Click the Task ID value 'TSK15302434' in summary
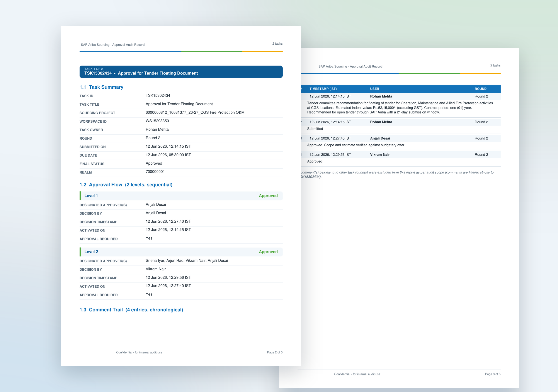Image resolution: width=558 pixels, height=392 pixels. point(158,95)
